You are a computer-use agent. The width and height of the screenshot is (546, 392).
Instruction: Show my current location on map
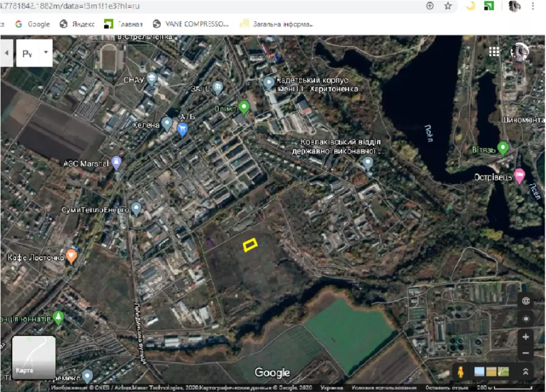point(526,319)
